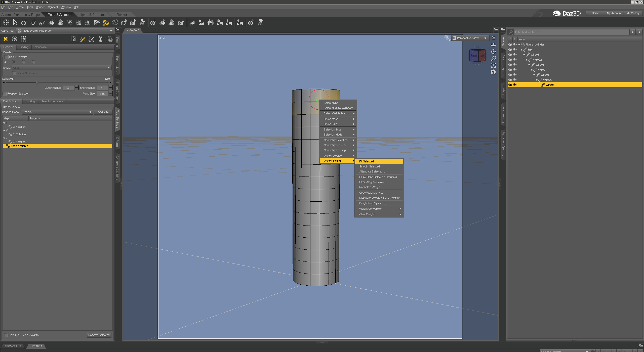The width and height of the screenshot is (644, 352).
Task: Toggle Display Children Weights checkbox
Action: [6, 335]
